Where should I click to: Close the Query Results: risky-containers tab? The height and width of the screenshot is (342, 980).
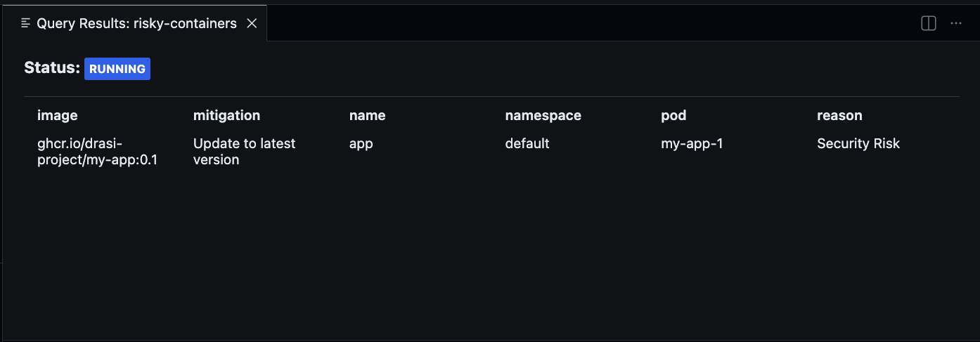252,23
